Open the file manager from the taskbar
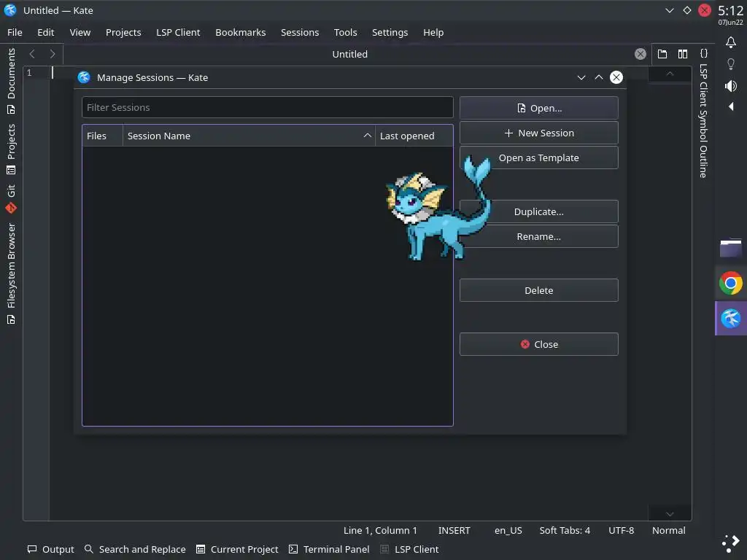747x560 pixels. 731,248
